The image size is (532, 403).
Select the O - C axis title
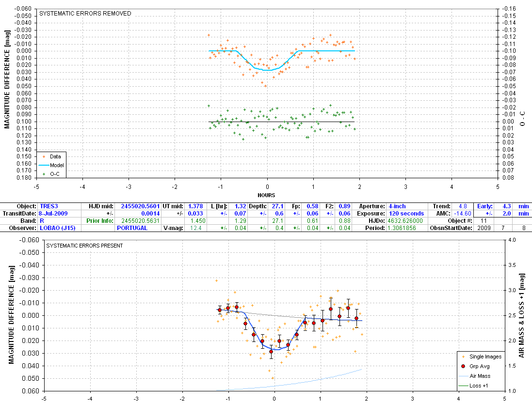522,119
